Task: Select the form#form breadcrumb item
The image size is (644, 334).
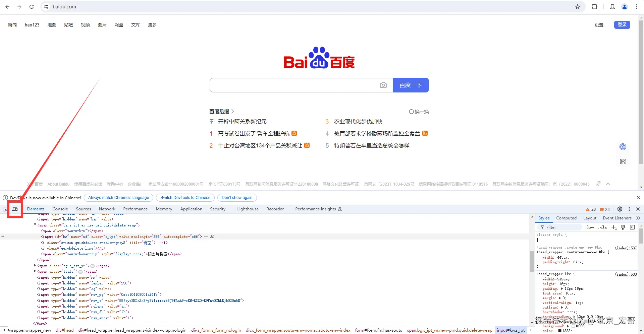Action: point(379,330)
